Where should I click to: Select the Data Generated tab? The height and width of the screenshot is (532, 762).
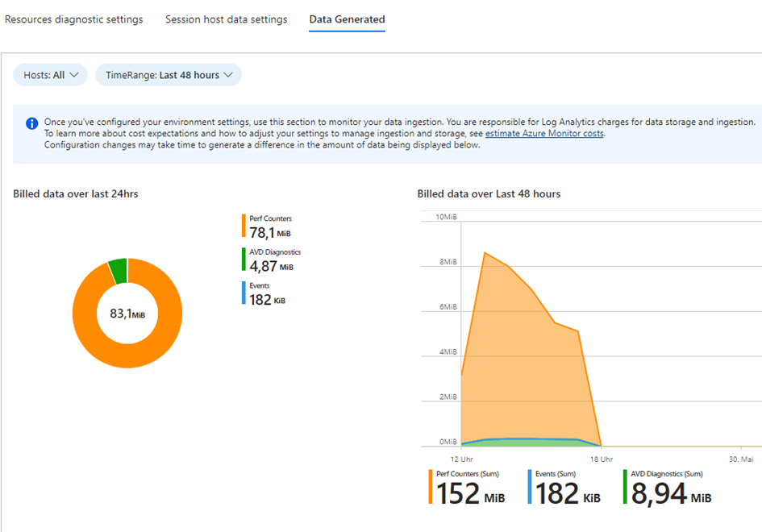pyautogui.click(x=347, y=19)
